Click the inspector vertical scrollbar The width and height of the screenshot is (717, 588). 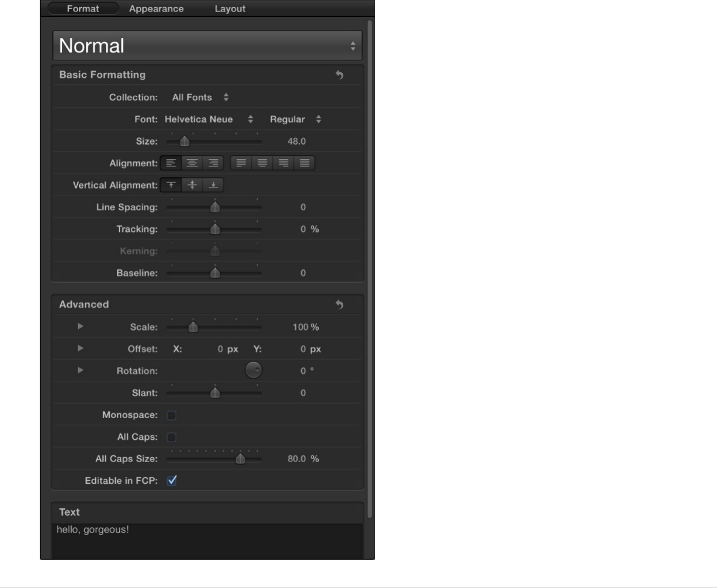coord(370,269)
